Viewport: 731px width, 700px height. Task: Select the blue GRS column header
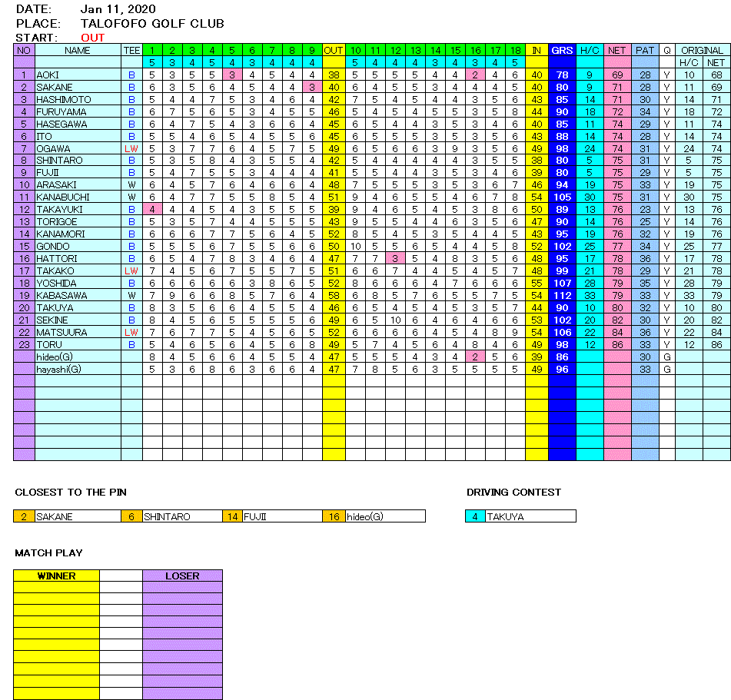coord(562,50)
